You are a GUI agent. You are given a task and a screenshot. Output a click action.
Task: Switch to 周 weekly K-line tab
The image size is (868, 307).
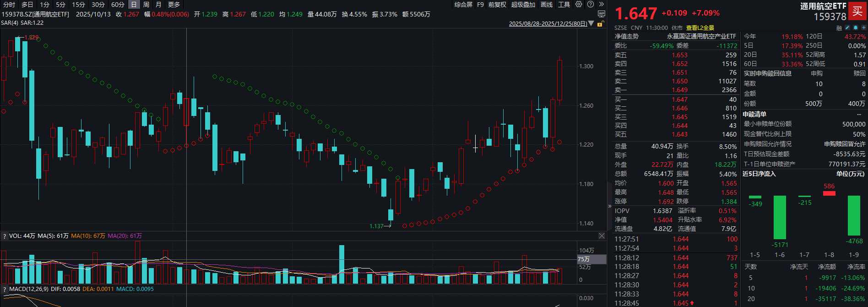[x=146, y=5]
